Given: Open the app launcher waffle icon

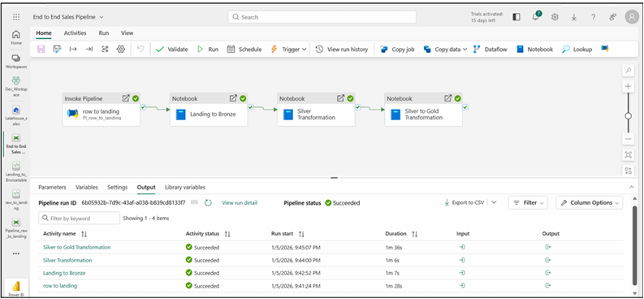Looking at the screenshot, I should pyautogui.click(x=16, y=17).
